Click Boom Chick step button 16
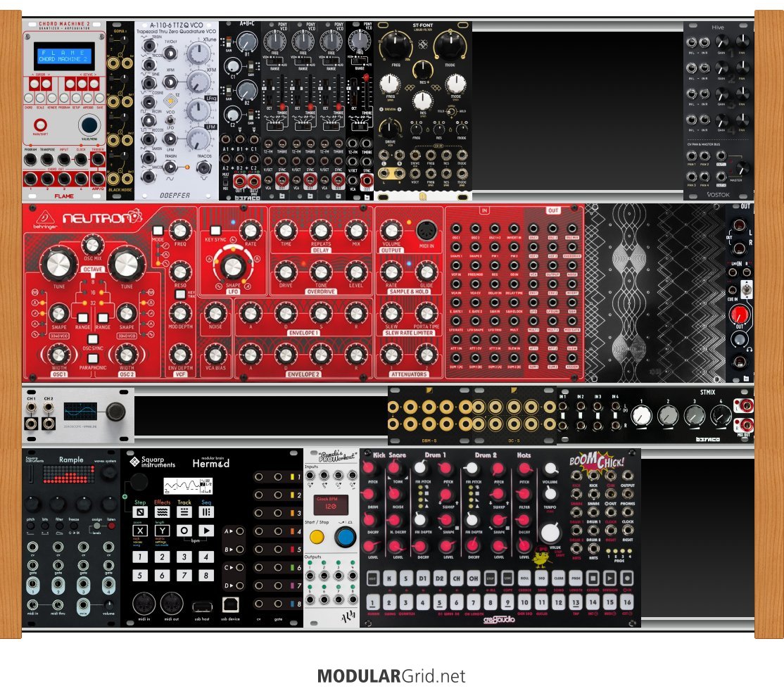 (x=627, y=602)
